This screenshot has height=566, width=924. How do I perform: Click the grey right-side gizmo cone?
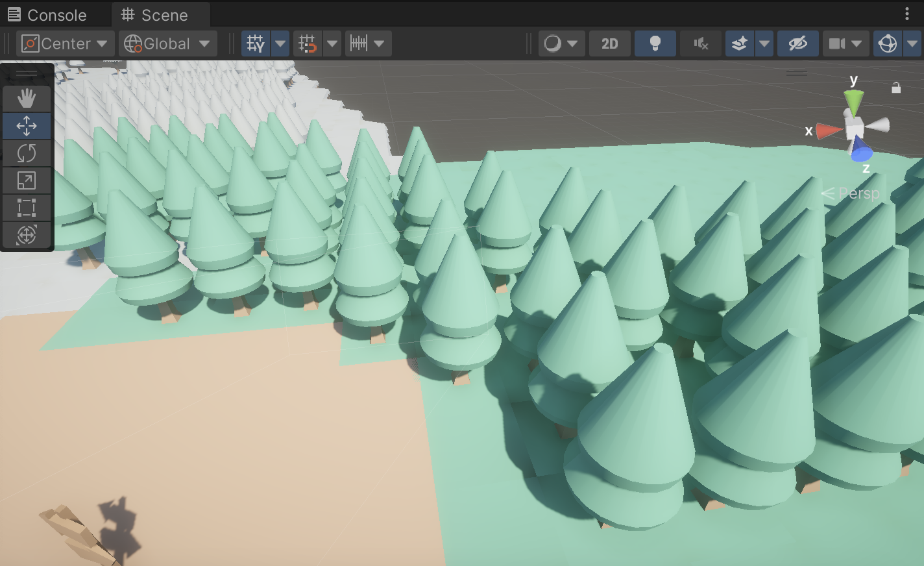(x=877, y=125)
